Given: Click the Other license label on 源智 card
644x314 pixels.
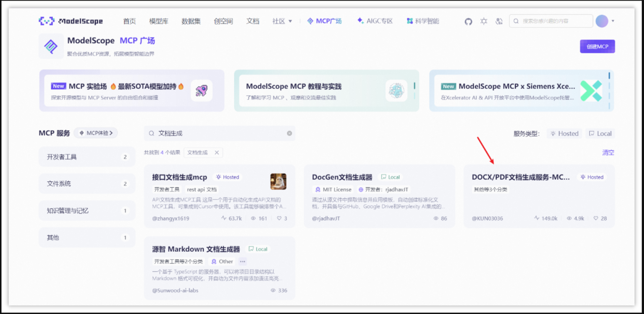Looking at the screenshot, I should click(x=222, y=261).
